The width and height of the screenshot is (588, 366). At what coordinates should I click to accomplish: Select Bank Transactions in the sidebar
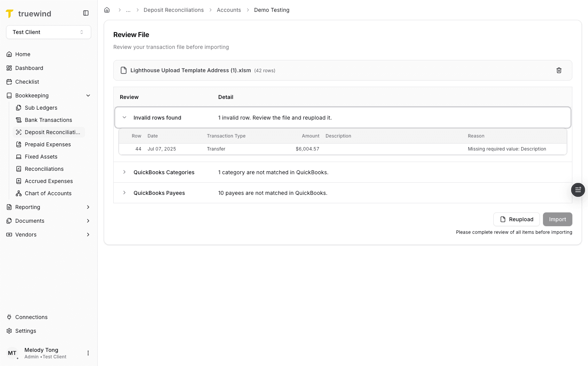click(48, 120)
